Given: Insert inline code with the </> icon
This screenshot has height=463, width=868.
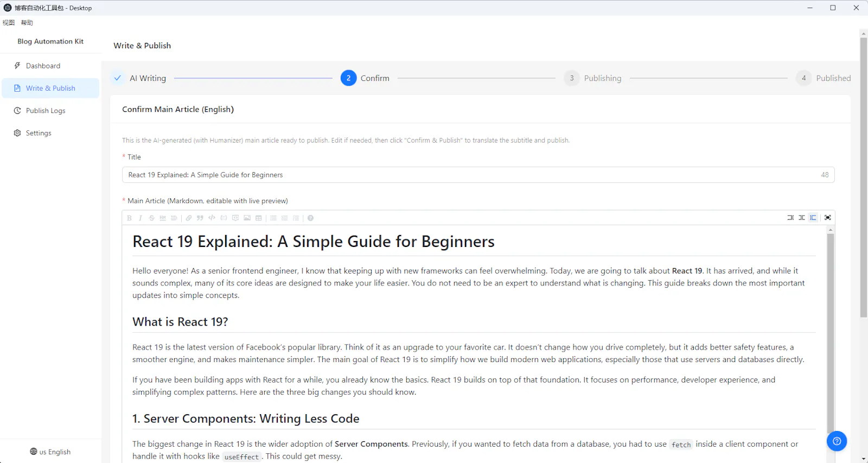Looking at the screenshot, I should [x=212, y=218].
